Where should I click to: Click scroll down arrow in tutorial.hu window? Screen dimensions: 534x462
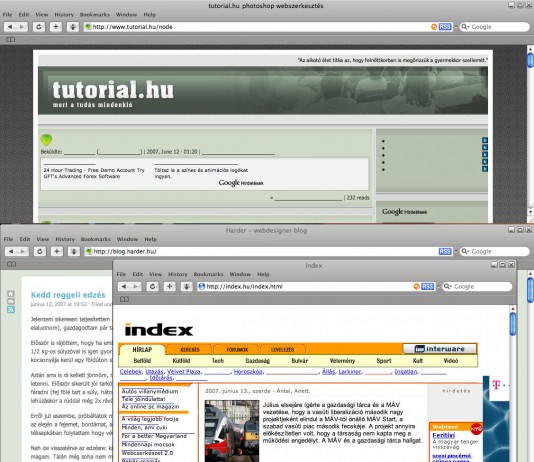coord(530,212)
